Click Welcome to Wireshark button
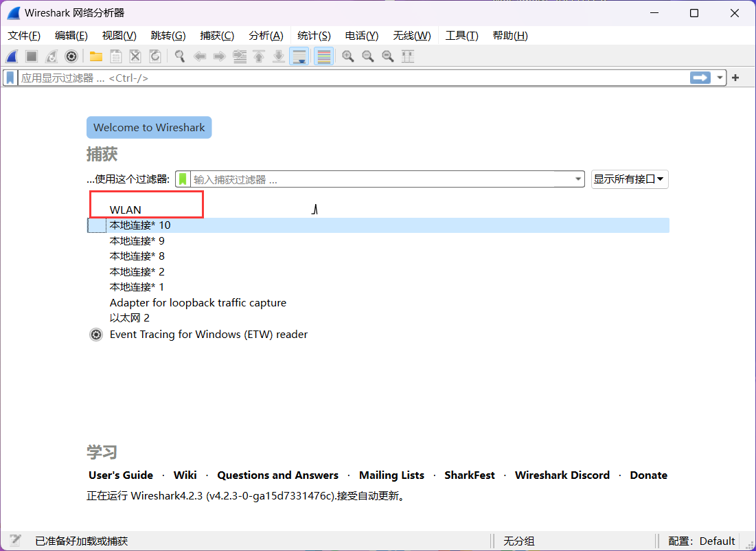The image size is (756, 551). [x=149, y=127]
